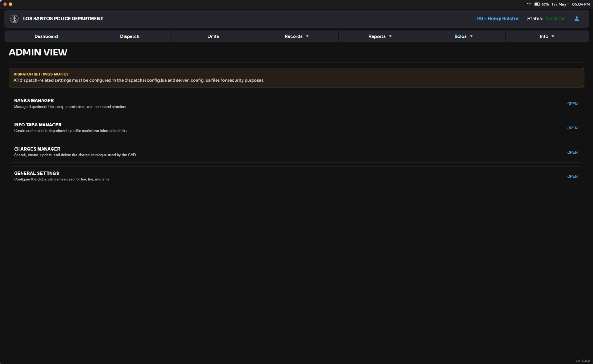Click the Admin View page heading
This screenshot has width=593, height=364.
coord(38,52)
